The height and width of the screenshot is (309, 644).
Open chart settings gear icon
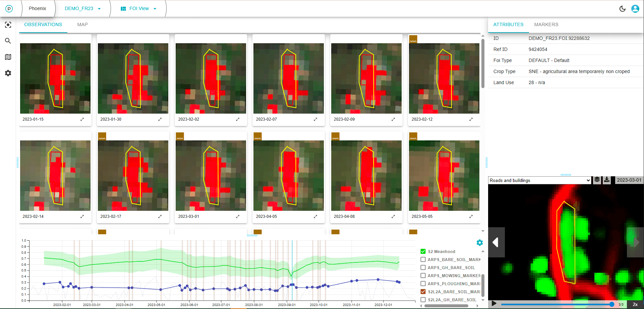coord(479,243)
